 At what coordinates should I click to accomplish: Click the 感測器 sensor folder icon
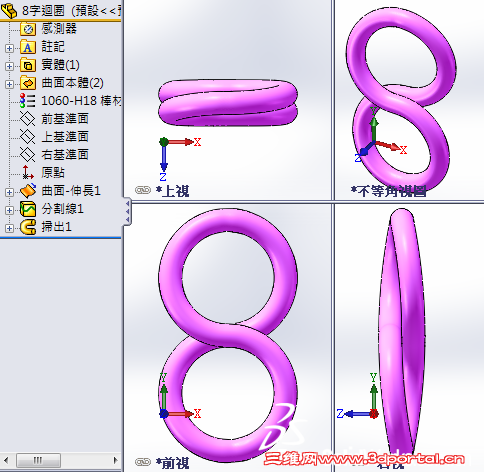tap(28, 29)
